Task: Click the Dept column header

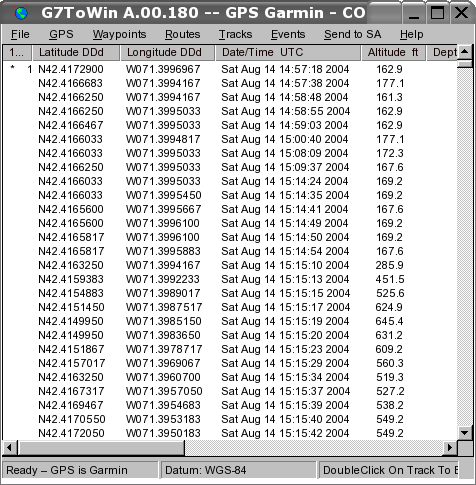Action: coord(443,53)
